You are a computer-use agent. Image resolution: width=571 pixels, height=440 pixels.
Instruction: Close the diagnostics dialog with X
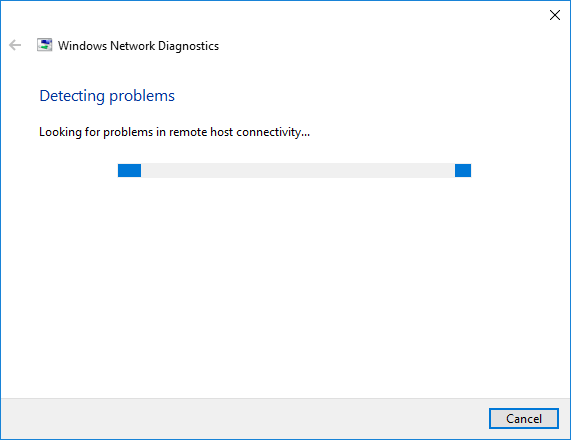555,15
